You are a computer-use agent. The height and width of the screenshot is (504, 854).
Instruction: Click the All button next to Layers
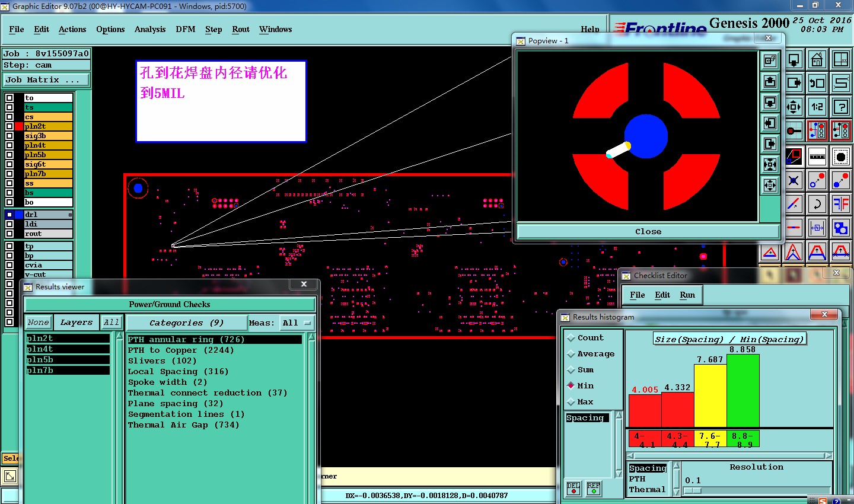[111, 323]
